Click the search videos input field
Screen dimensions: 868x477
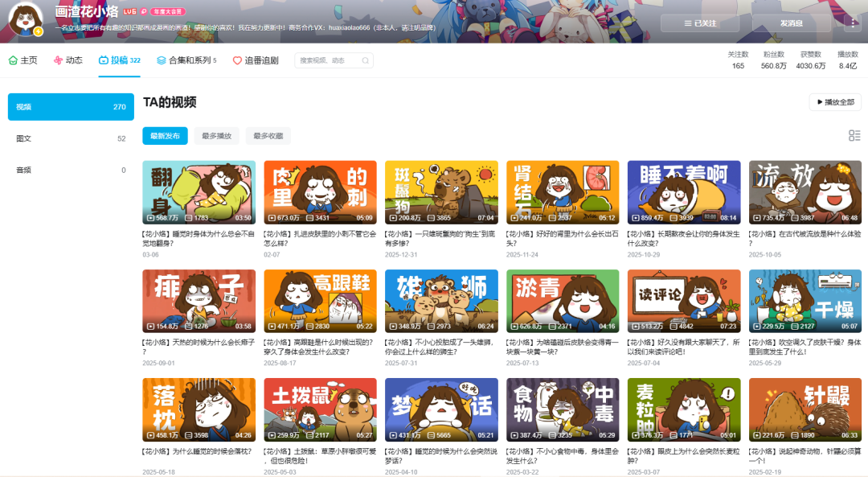click(x=328, y=60)
